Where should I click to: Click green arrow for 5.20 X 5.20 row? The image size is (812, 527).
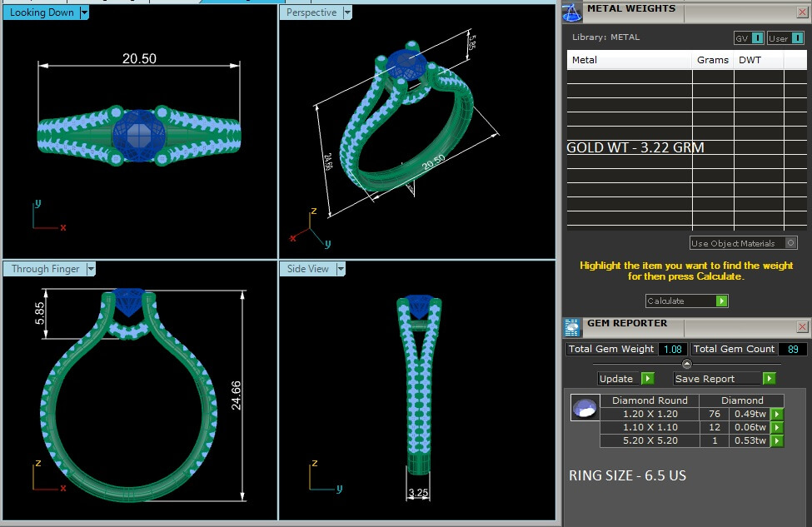776,440
